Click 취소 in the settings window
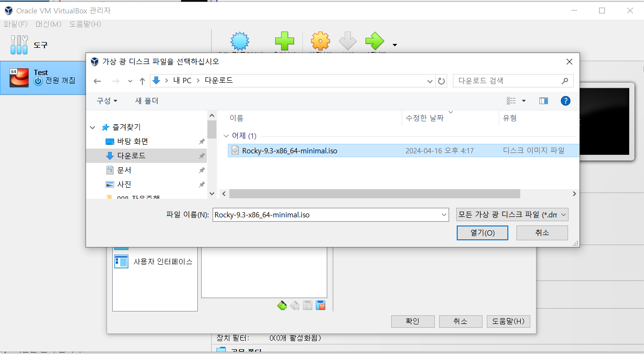This screenshot has width=644, height=354. pyautogui.click(x=461, y=322)
